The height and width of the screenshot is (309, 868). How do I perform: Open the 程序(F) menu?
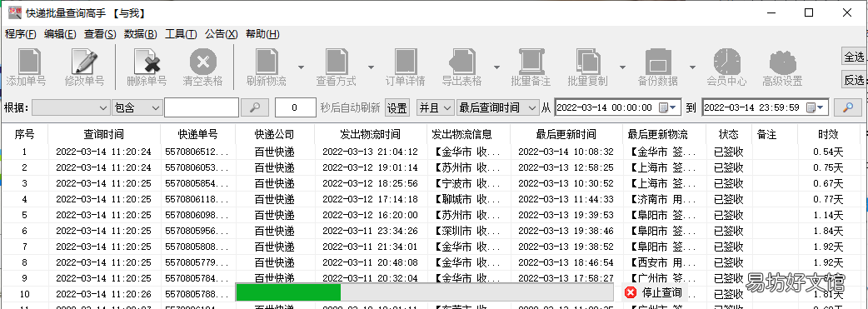21,34
